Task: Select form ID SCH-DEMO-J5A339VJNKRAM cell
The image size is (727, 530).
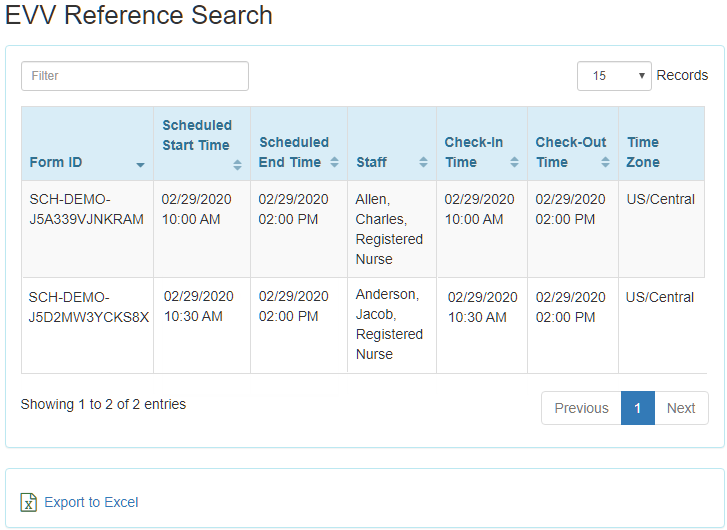Action: (87, 209)
